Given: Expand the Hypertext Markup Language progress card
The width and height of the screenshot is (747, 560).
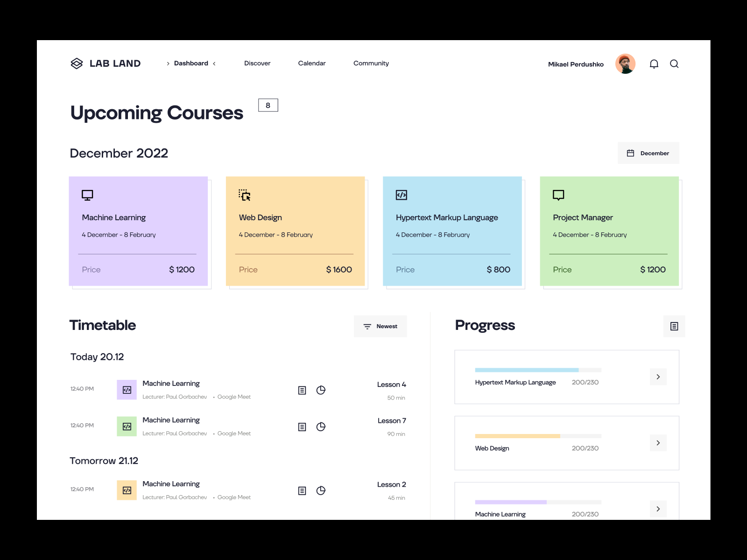Looking at the screenshot, I should pos(658,377).
